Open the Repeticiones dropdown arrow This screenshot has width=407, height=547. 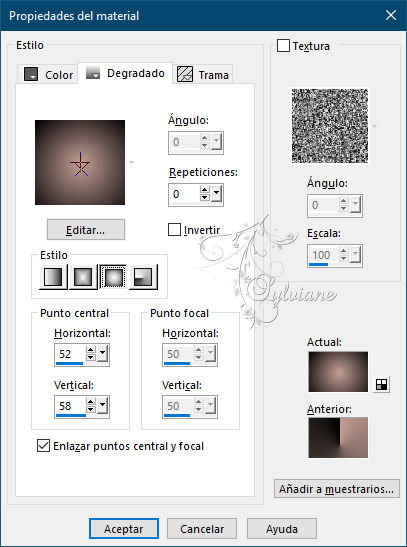[x=217, y=194]
